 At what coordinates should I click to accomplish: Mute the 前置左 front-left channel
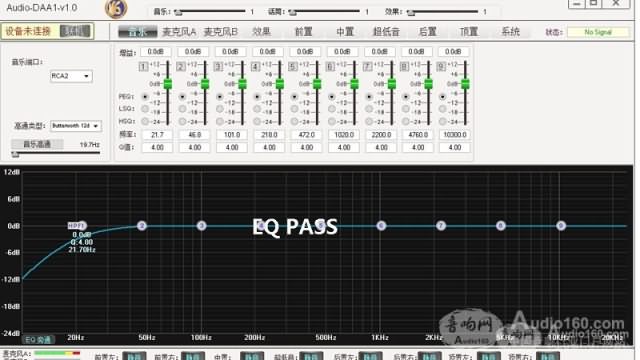(134, 356)
